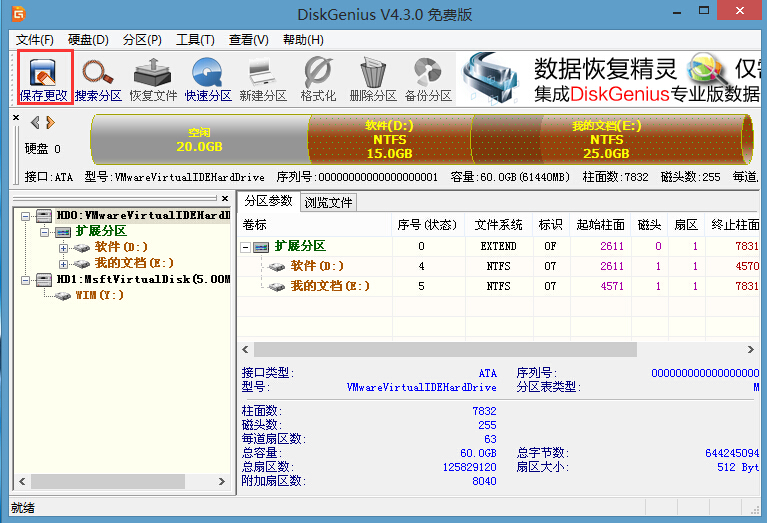Click the HD1 MsftVirtualDisk disk icon in tree

(44, 279)
